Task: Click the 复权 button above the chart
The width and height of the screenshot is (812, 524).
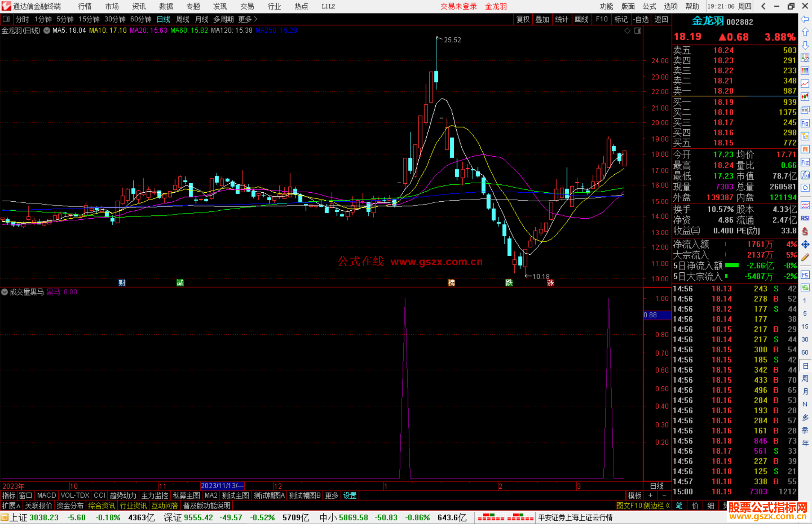Action: click(x=523, y=19)
